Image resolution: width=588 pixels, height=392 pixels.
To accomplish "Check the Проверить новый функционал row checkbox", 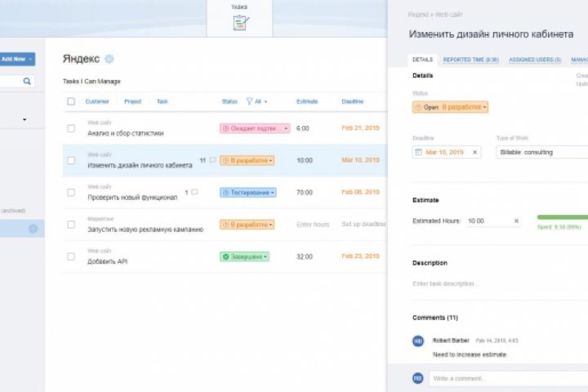I will pos(71,193).
